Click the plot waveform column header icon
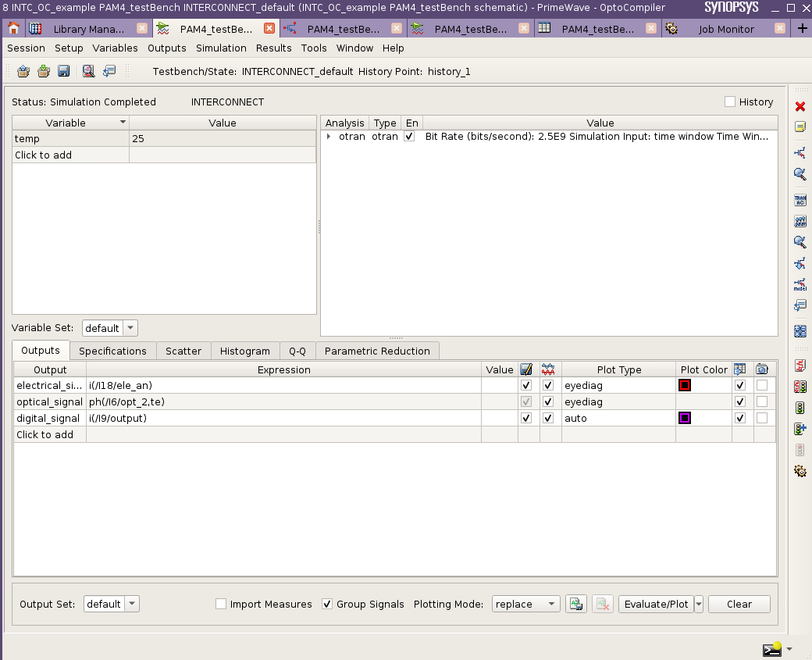This screenshot has height=660, width=812. tap(548, 369)
